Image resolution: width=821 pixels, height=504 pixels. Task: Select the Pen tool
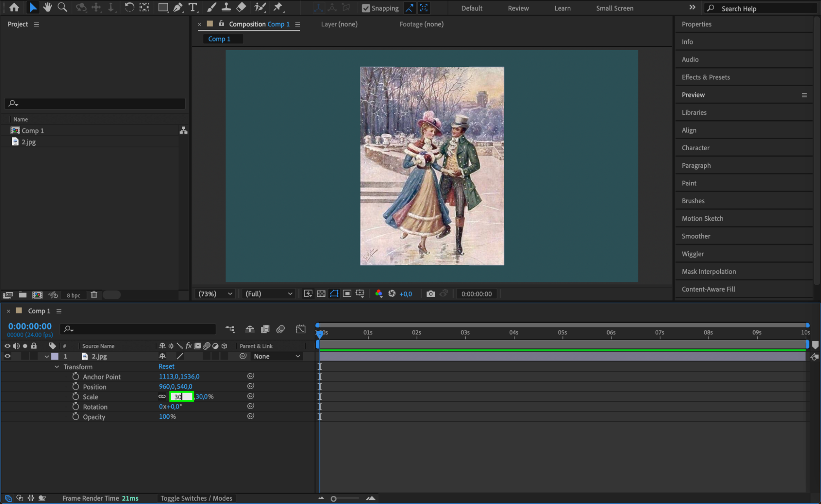pyautogui.click(x=178, y=7)
